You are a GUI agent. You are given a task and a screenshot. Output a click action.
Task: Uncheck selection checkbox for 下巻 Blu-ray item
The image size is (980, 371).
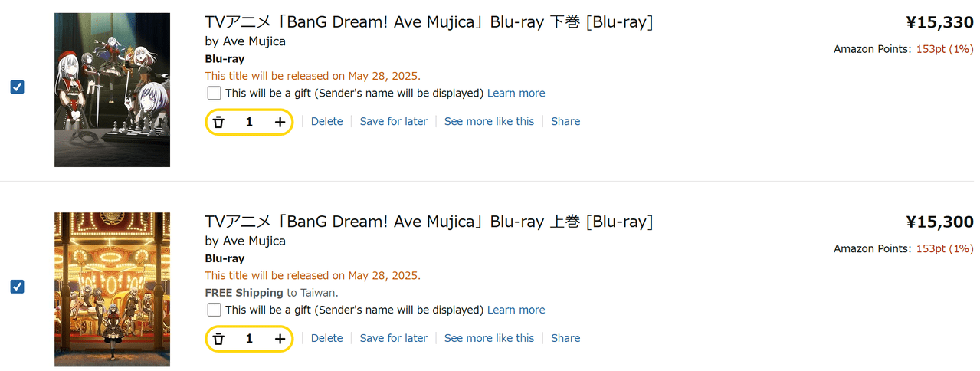coord(17,87)
